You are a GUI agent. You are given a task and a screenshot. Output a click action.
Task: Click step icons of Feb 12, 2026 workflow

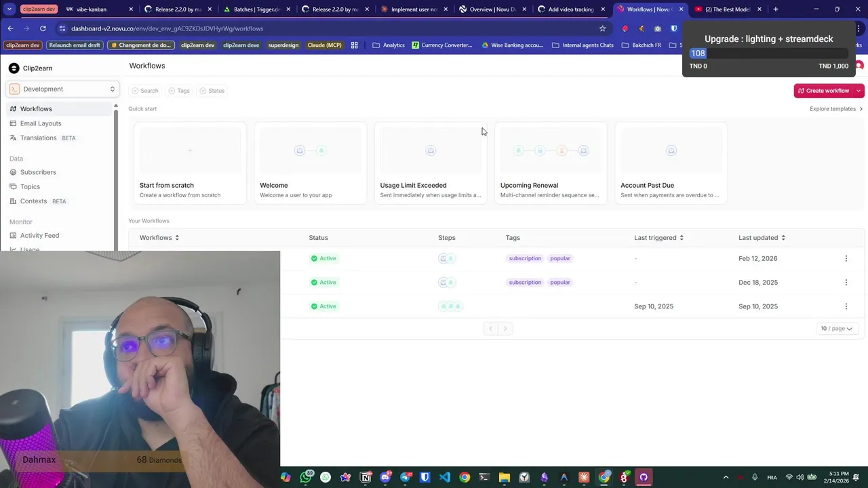click(x=447, y=258)
